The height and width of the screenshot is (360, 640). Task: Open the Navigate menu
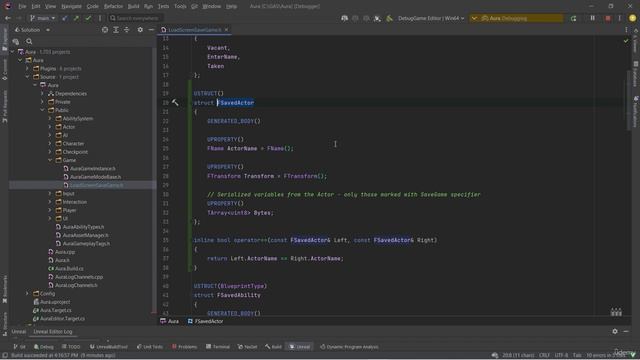click(71, 7)
